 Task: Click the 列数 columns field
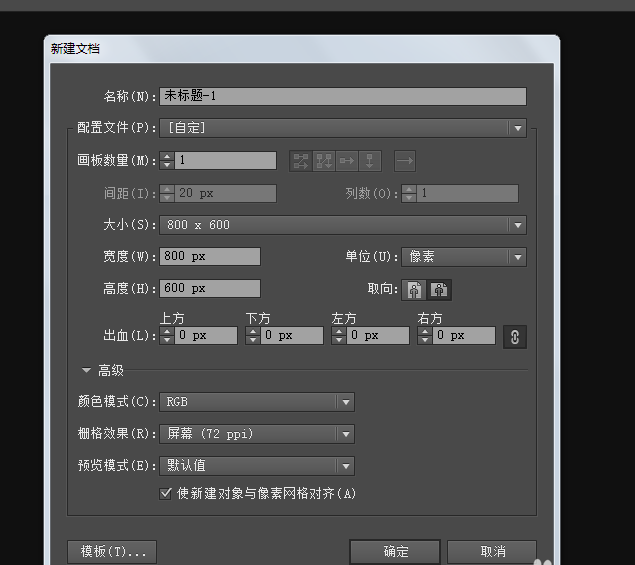pos(467,193)
